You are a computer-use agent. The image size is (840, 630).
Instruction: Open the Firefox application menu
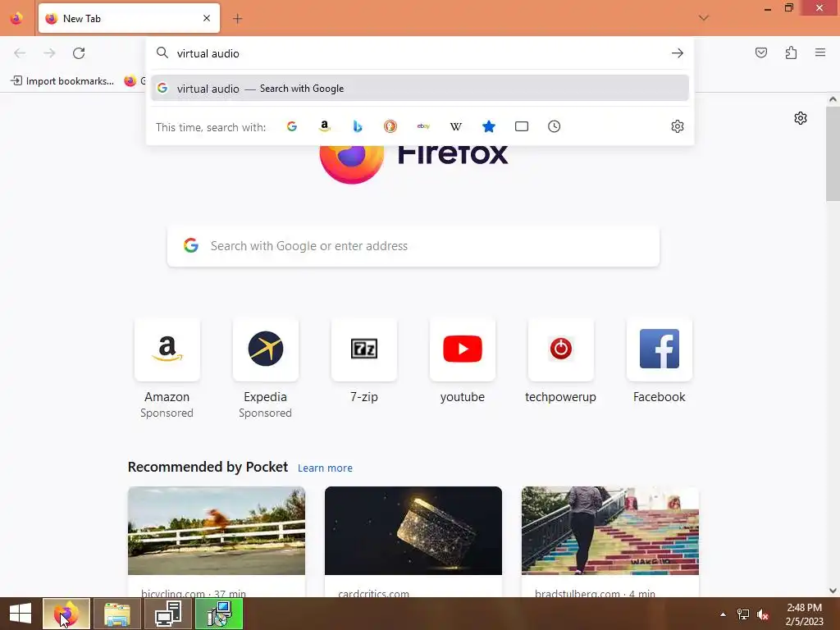coord(820,52)
